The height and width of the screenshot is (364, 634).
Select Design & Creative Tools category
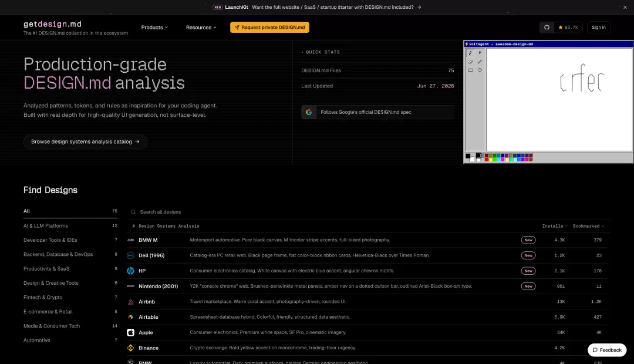pyautogui.click(x=70, y=283)
